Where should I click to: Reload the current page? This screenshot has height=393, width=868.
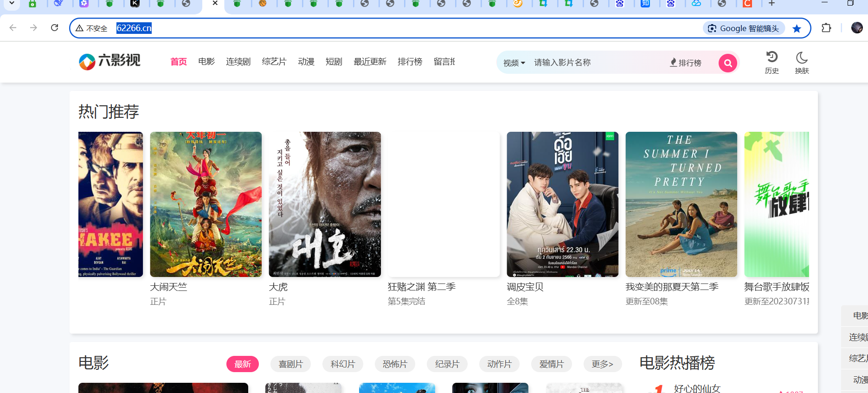[54, 28]
